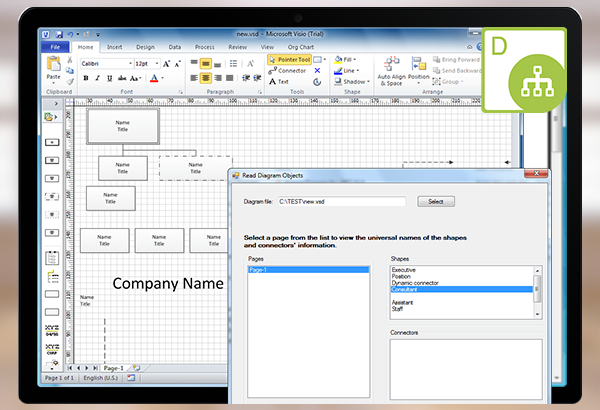Click the Undo arrow in quick access toolbar
The image size is (600, 410).
(x=70, y=34)
